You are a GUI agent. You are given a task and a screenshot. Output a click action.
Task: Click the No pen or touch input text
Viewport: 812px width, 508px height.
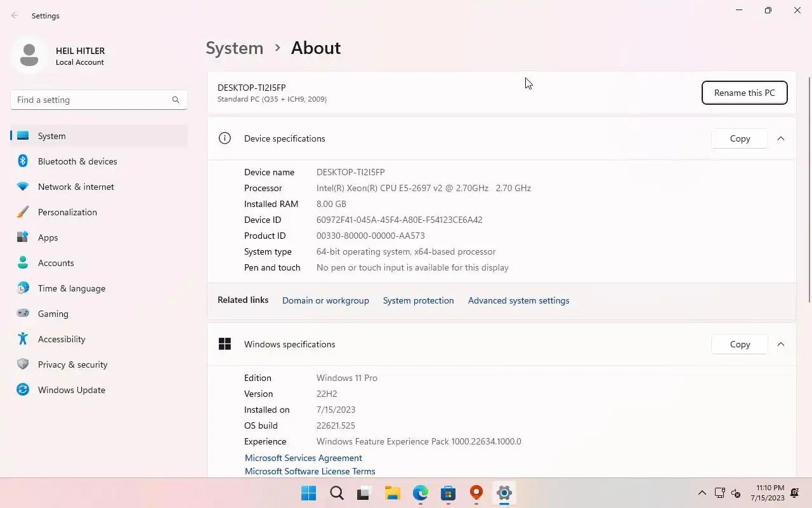coord(412,267)
